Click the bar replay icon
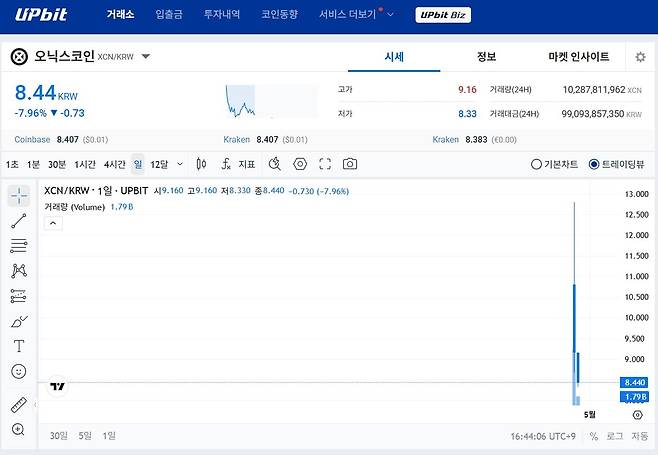 pos(274,164)
